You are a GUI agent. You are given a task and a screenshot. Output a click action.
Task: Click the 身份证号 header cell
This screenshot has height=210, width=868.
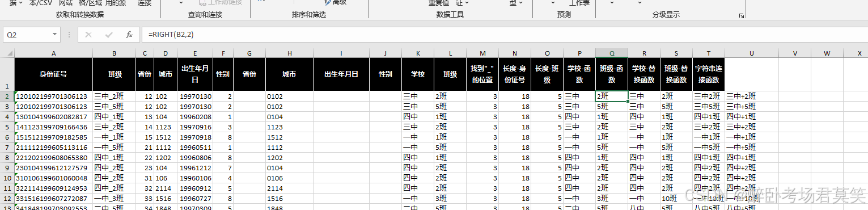[x=54, y=74]
